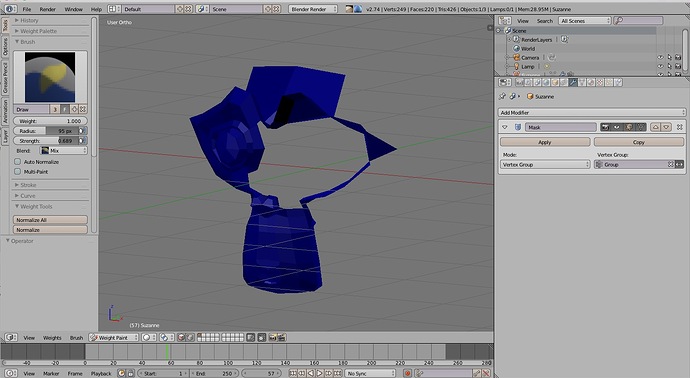Move Mask modifier up in stack

pos(656,127)
